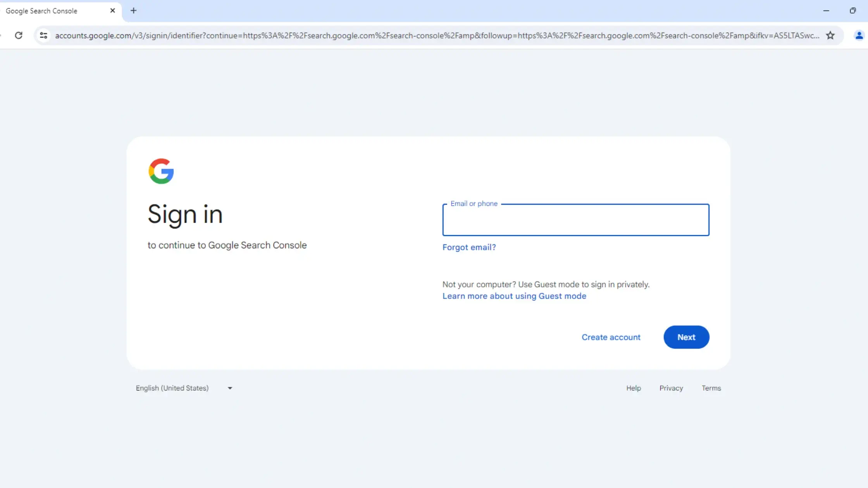Viewport: 868px width, 488px height.
Task: Click the 'Forgot email?' link
Action: (x=469, y=247)
